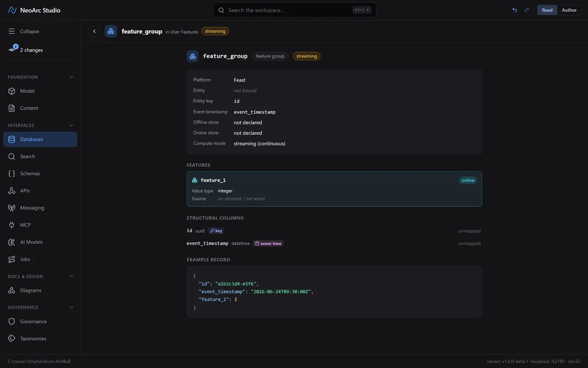
Task: Click the 'integer' value type text
Action: click(x=225, y=191)
